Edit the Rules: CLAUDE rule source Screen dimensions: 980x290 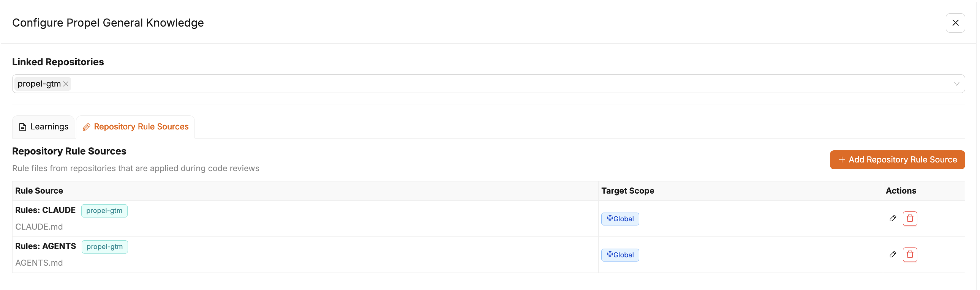(x=893, y=218)
